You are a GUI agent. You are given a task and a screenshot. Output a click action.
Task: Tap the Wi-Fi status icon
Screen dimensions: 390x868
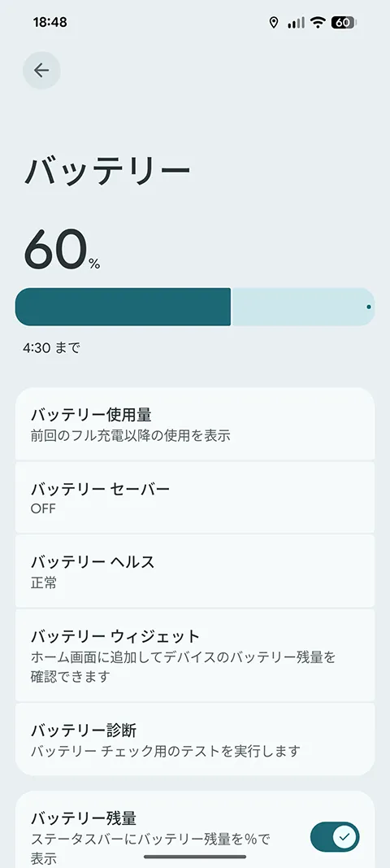(318, 23)
